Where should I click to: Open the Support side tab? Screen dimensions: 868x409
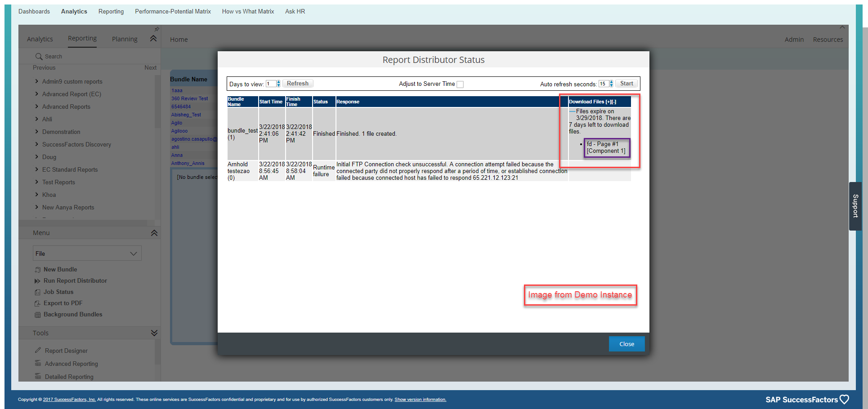855,206
